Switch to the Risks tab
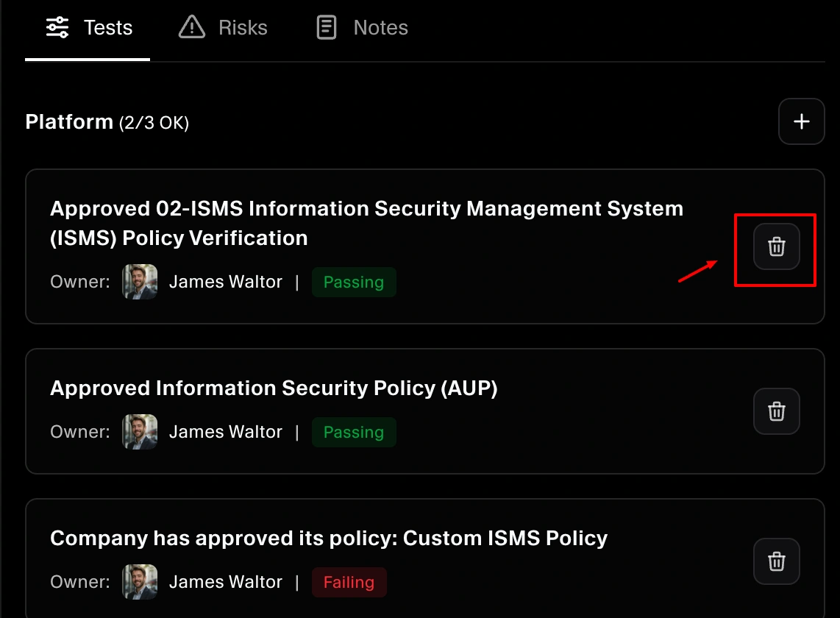 pyautogui.click(x=223, y=26)
